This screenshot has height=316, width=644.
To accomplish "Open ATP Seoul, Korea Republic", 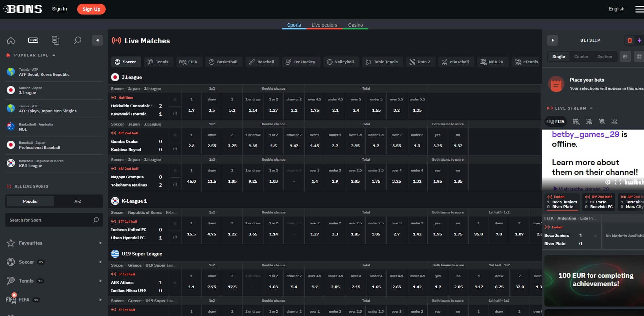I will [54, 72].
